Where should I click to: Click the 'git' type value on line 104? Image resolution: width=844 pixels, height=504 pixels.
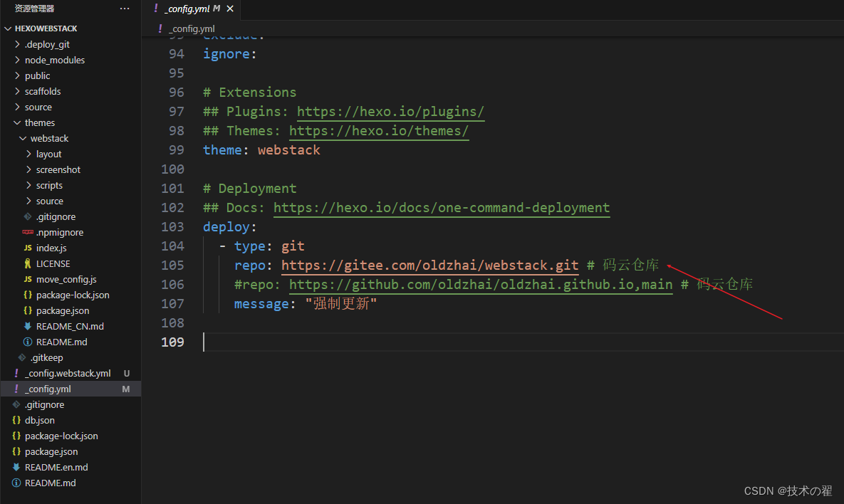[293, 246]
